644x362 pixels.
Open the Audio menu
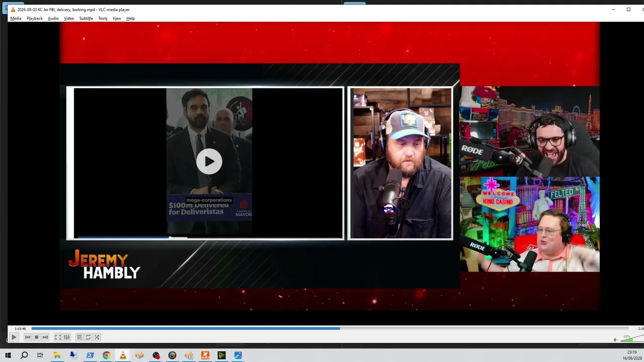(53, 19)
